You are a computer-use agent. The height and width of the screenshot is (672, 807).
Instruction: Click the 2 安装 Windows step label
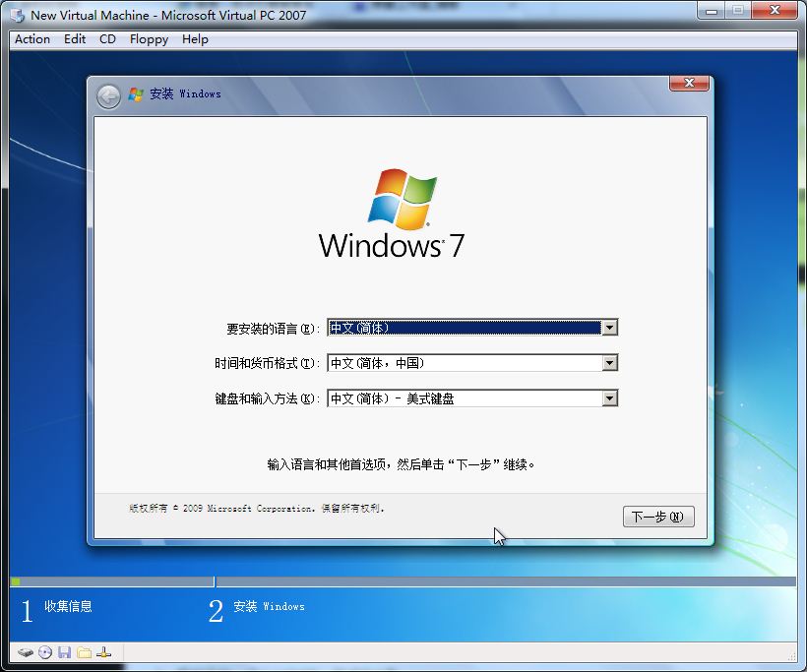[x=256, y=607]
